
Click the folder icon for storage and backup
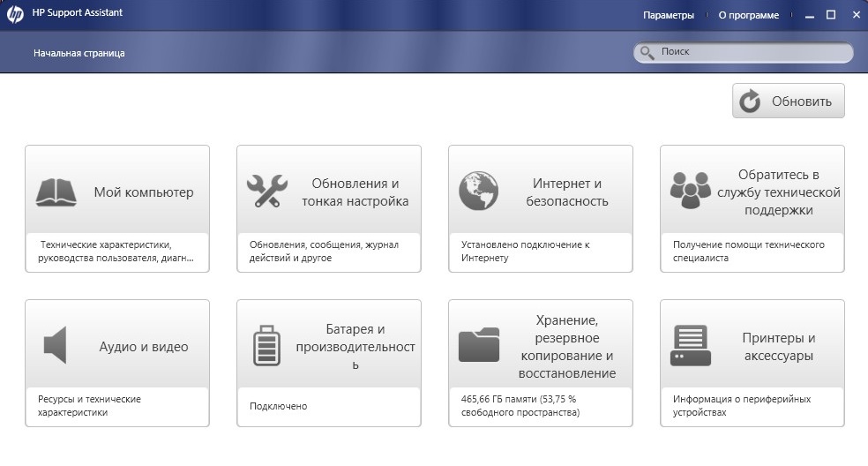click(x=478, y=345)
